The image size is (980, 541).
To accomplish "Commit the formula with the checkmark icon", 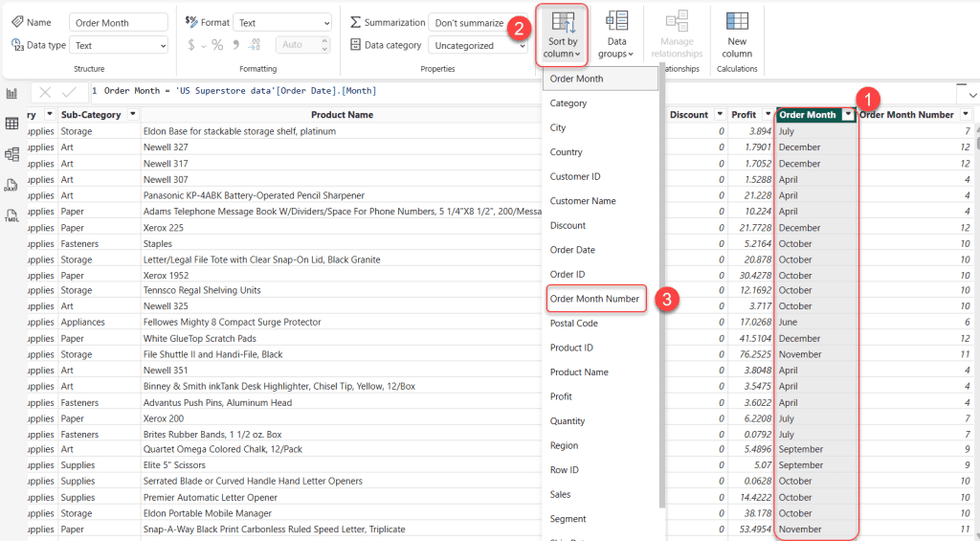I will point(69,93).
